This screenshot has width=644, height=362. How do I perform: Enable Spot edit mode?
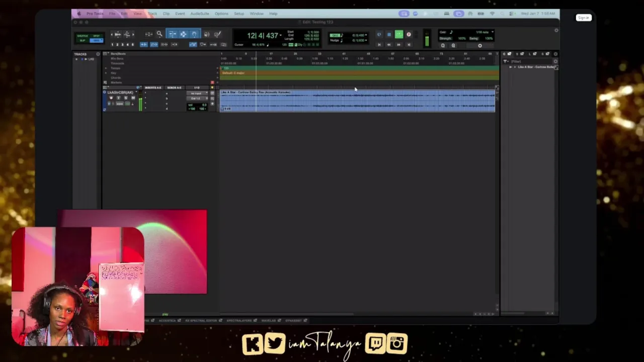tap(97, 36)
